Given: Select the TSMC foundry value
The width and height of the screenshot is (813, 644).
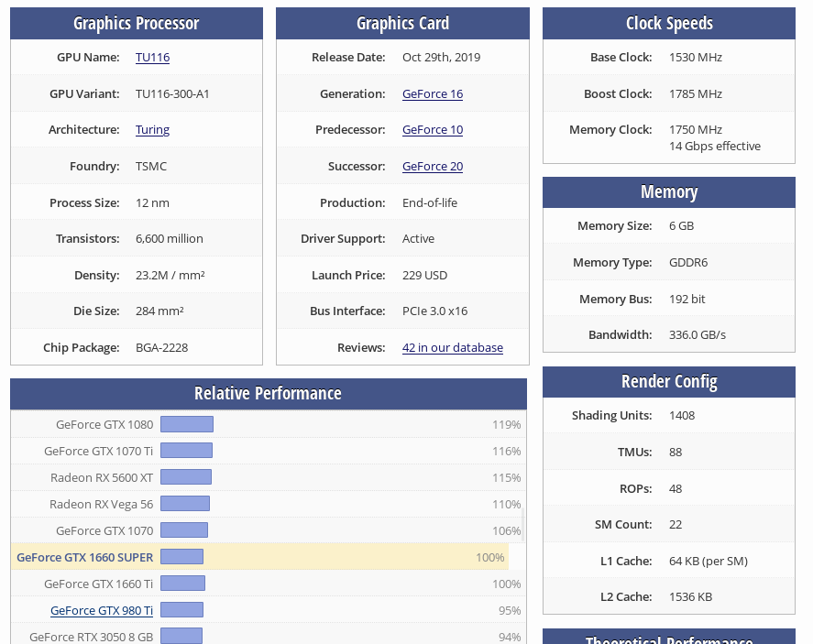Looking at the screenshot, I should click(151, 167).
